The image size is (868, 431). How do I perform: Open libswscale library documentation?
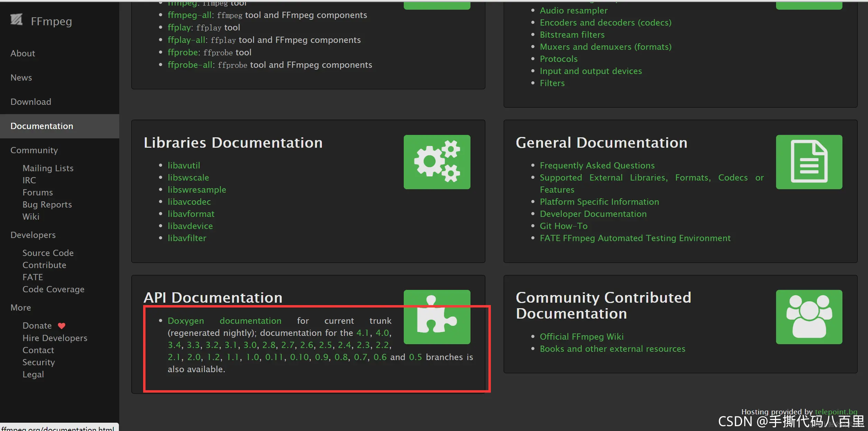188,177
